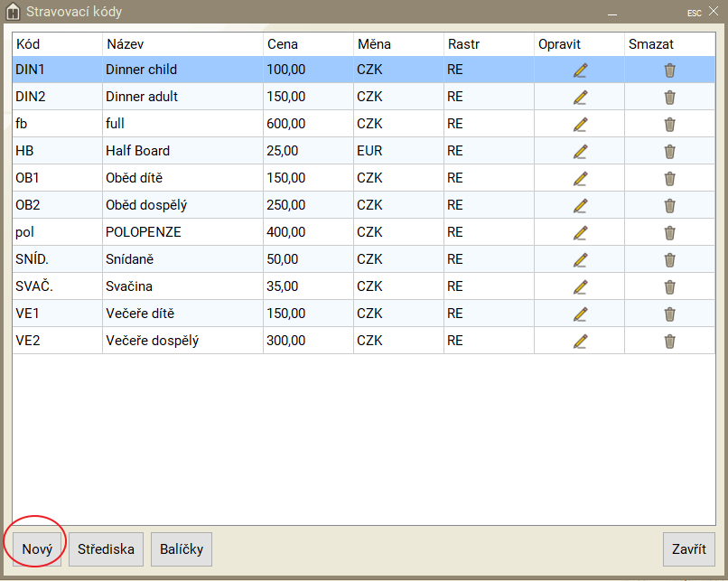Click trash icon for POLOPENZE row
Viewport: 728px width, 581px height.
click(669, 233)
